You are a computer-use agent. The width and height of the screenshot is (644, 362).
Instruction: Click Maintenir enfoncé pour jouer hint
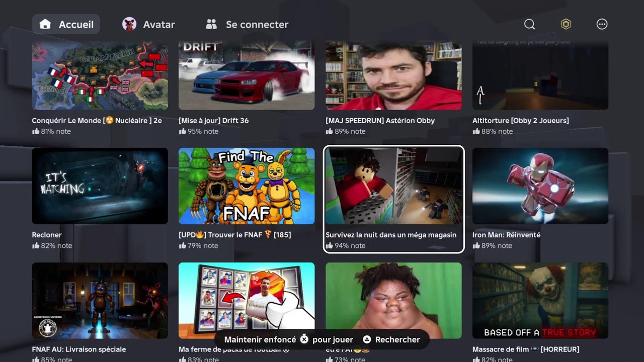pos(289,339)
